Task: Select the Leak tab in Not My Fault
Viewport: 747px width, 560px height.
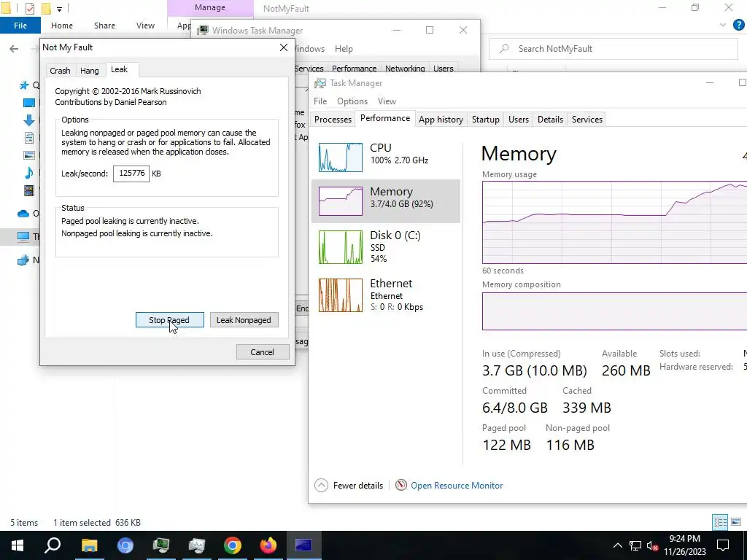Action: [120, 69]
